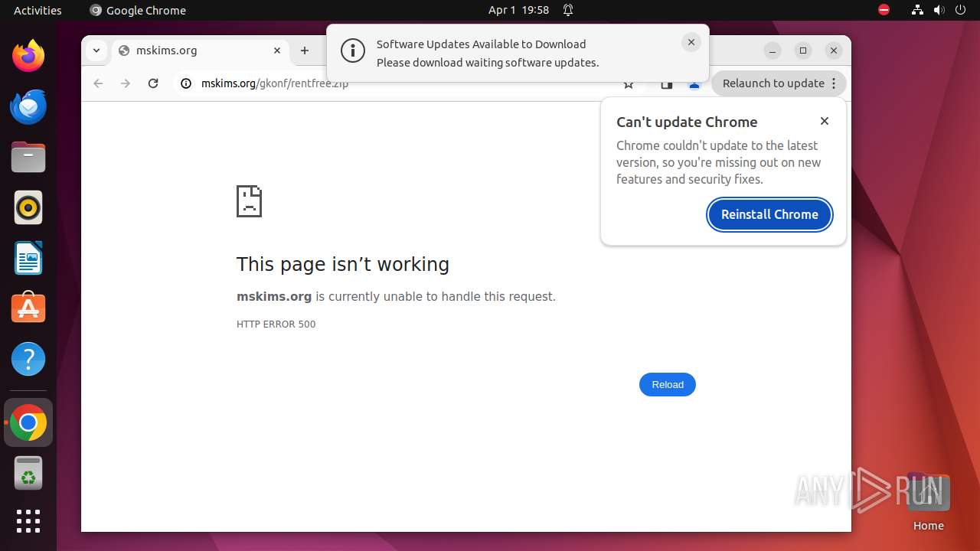The image size is (980, 551).
Task: Launch Thunderbird Mail from the dock
Action: pos(28,106)
